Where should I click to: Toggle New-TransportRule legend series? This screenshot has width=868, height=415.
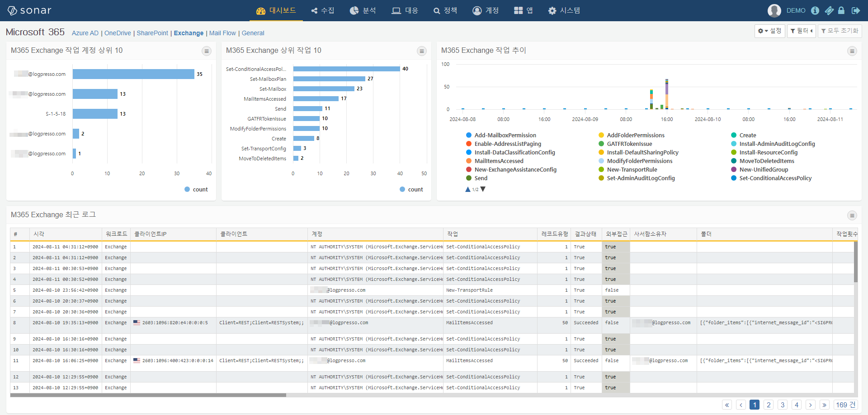click(628, 169)
